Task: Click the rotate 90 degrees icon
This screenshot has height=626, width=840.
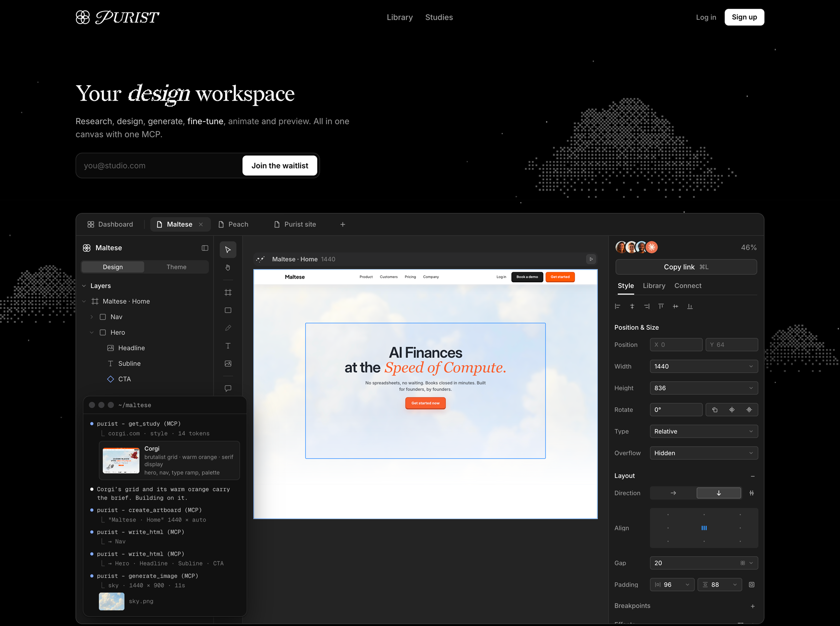Action: [x=714, y=410]
